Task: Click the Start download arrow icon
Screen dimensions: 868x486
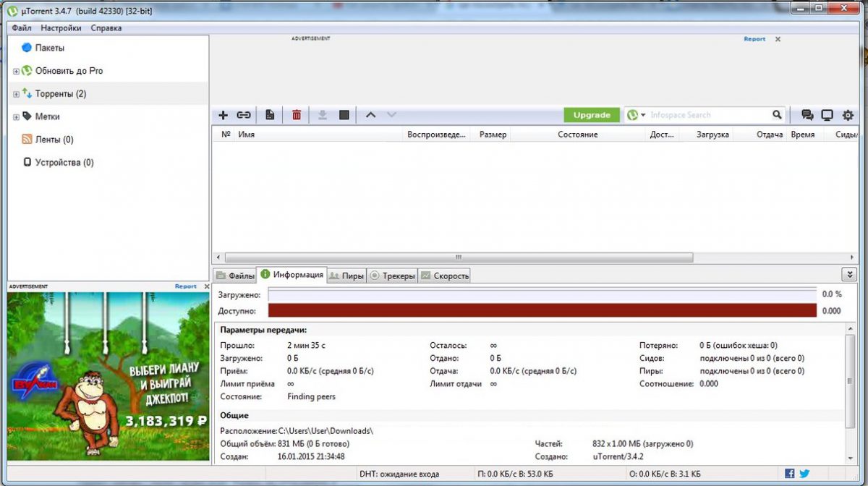Action: pos(323,115)
